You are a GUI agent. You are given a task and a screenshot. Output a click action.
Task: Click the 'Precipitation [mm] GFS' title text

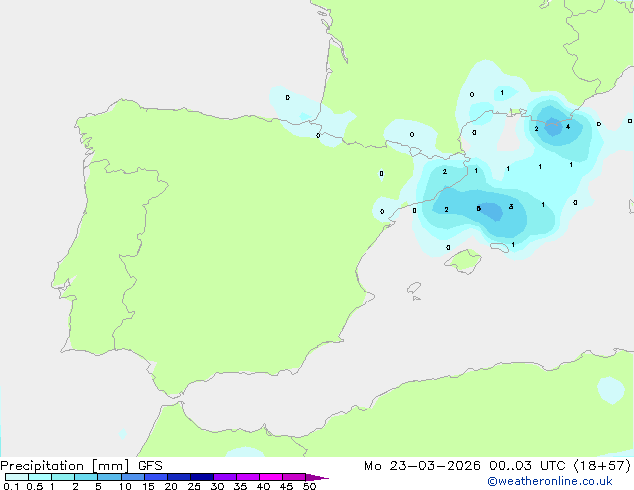(81, 466)
